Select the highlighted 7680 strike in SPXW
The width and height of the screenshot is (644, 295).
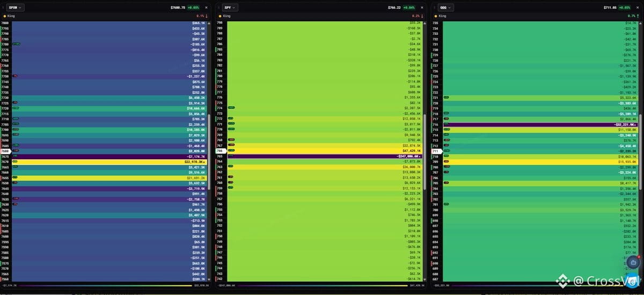(5, 151)
